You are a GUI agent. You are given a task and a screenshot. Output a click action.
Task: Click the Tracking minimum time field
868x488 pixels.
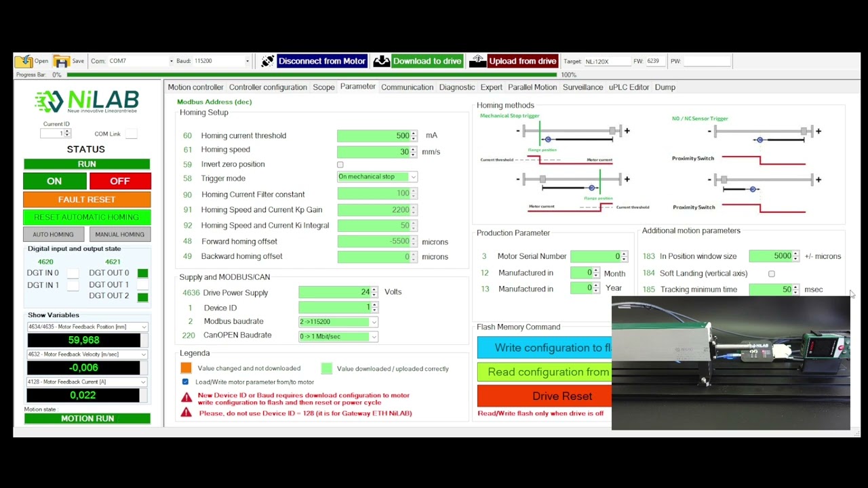pyautogui.click(x=774, y=289)
